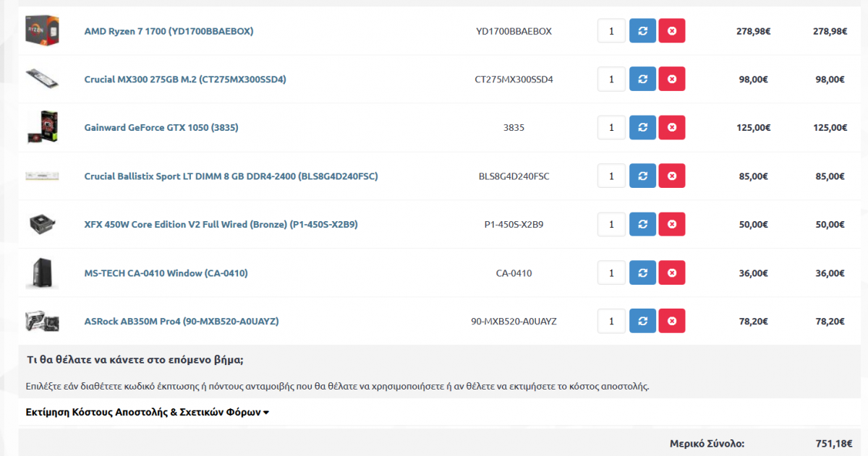Refresh Crucial Ballistix Sport LT quantity
Viewport: 868px width, 456px height.
[642, 176]
